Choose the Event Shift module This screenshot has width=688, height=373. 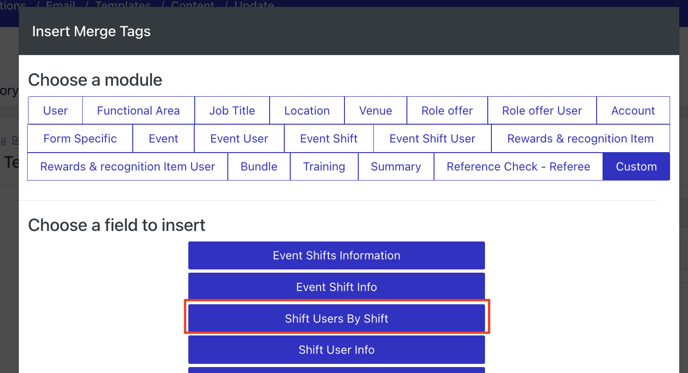(329, 139)
